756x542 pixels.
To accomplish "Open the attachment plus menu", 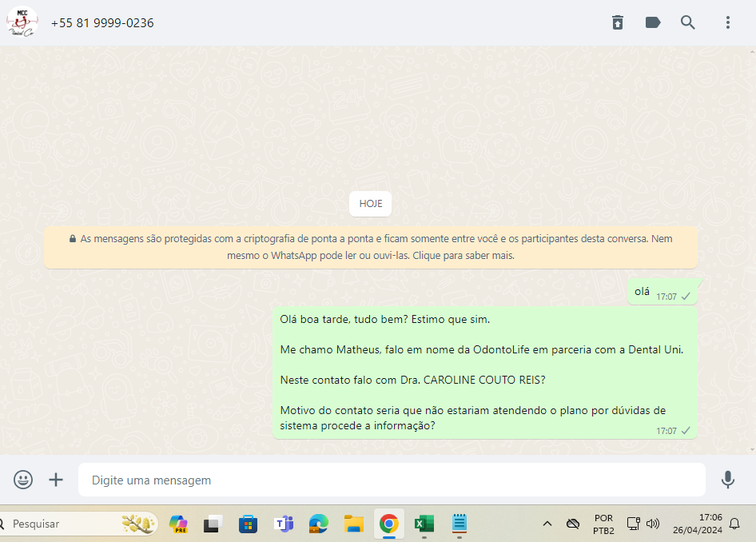I will pyautogui.click(x=56, y=480).
